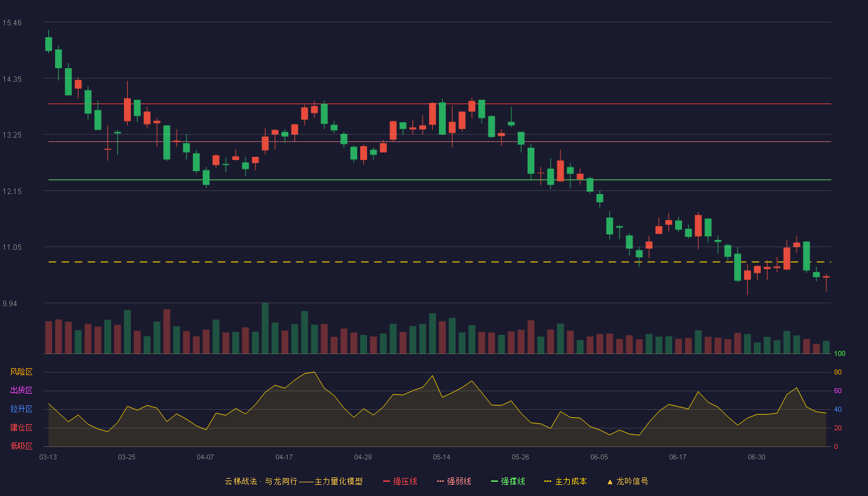868x496 pixels.
Task: Click the green support line on price chart
Action: [x=440, y=180]
